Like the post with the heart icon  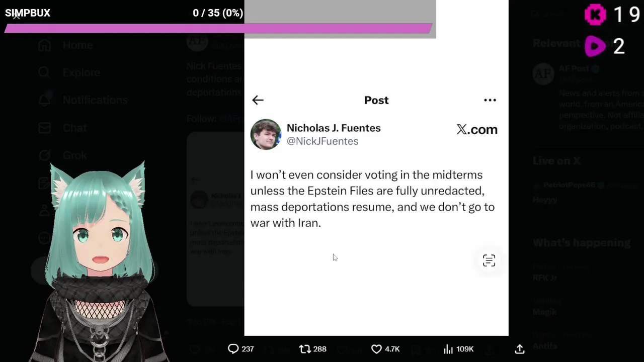click(x=376, y=349)
